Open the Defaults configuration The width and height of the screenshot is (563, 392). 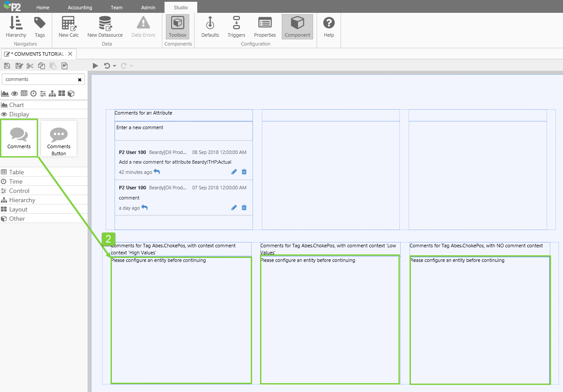(x=210, y=27)
